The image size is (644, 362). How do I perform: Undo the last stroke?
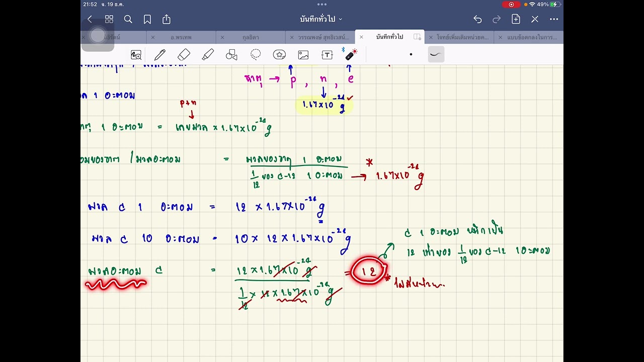(477, 19)
